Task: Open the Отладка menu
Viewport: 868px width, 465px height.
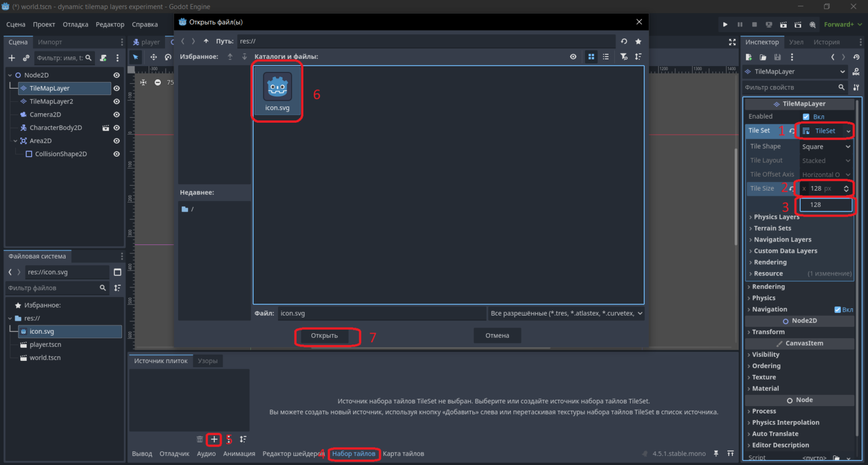Action: [76, 24]
